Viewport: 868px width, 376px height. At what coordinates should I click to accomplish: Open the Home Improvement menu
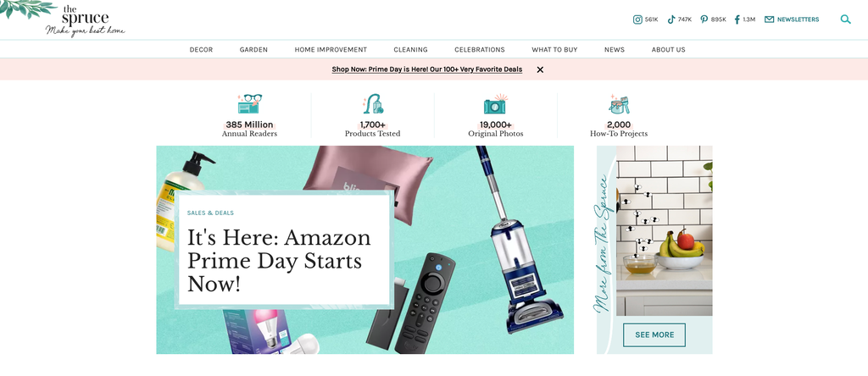(331, 50)
